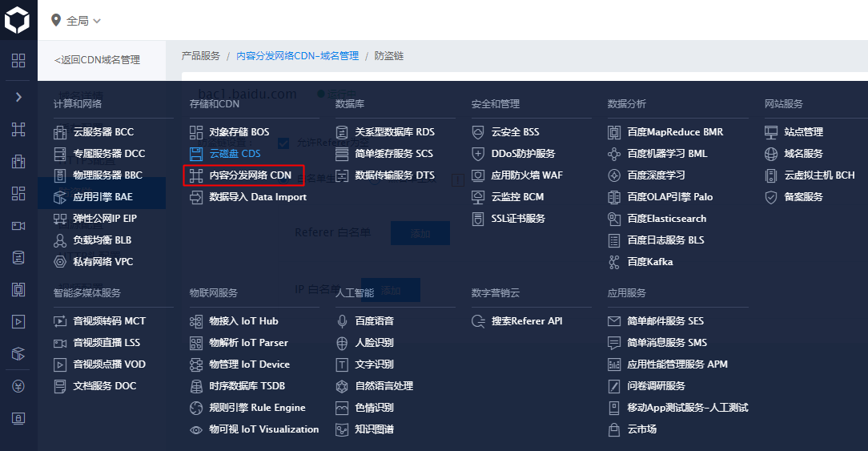Open 自然语言处理
868x451 pixels.
pos(384,385)
